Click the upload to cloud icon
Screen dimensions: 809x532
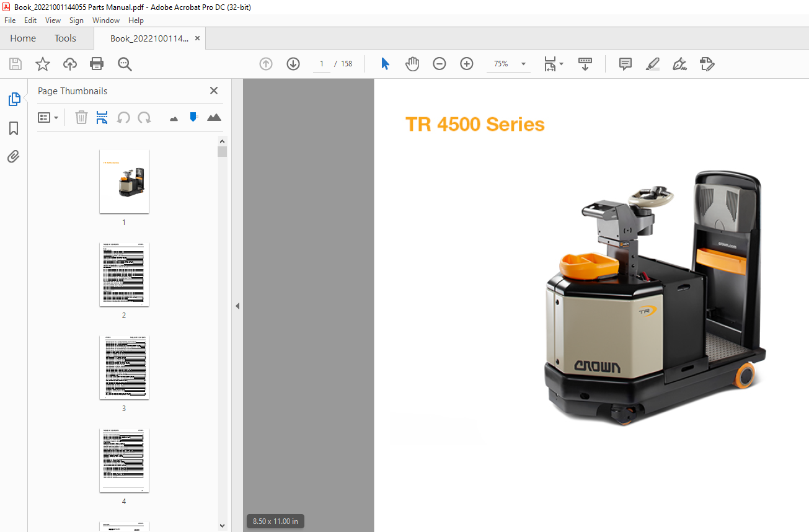coord(70,64)
